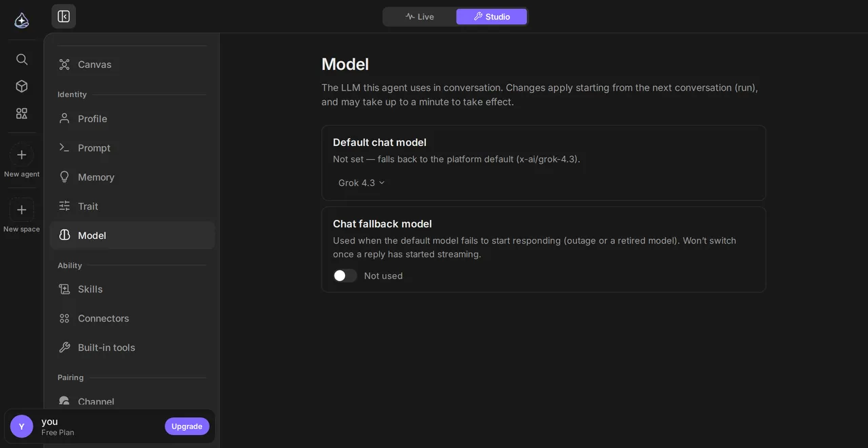Click the Ability section label
The width and height of the screenshot is (868, 448).
click(70, 265)
